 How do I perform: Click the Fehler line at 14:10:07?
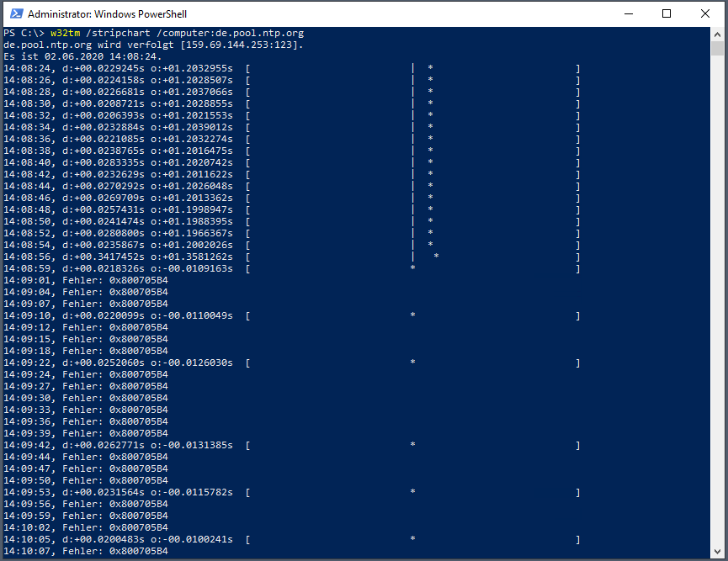pyautogui.click(x=86, y=551)
